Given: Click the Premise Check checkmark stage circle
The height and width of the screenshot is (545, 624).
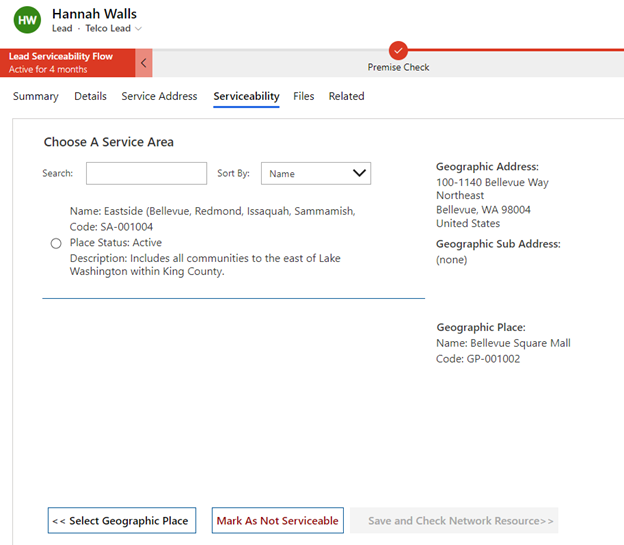Looking at the screenshot, I should (x=398, y=50).
